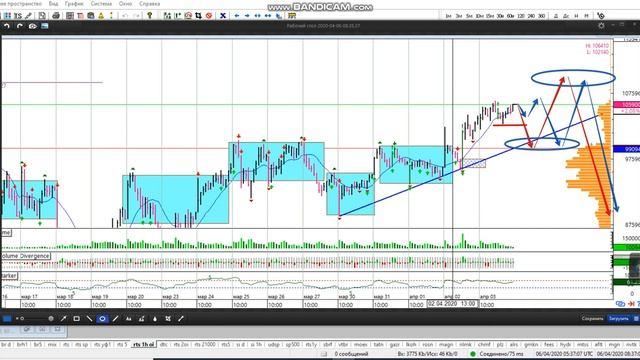Select the 120 timeframe button

click(521, 16)
